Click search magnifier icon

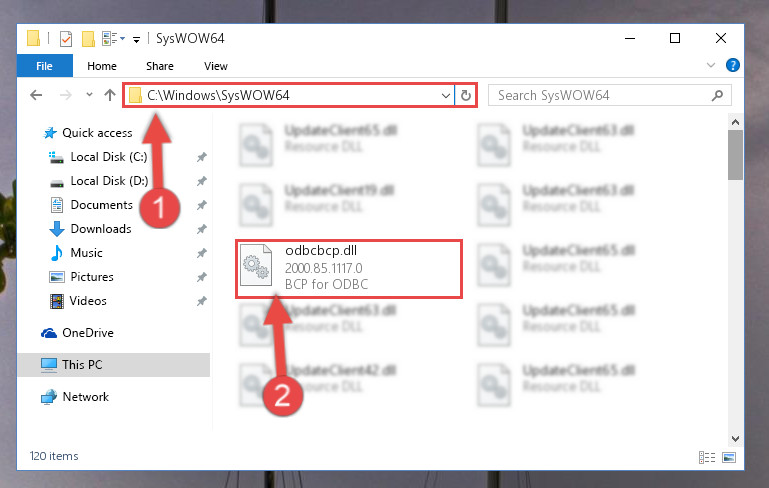point(717,95)
